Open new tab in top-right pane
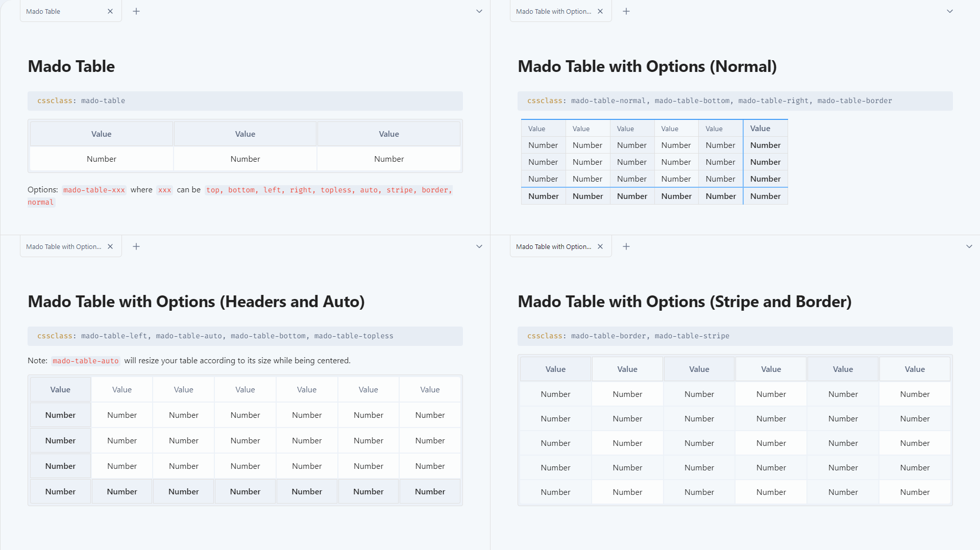980x550 pixels. coord(626,11)
